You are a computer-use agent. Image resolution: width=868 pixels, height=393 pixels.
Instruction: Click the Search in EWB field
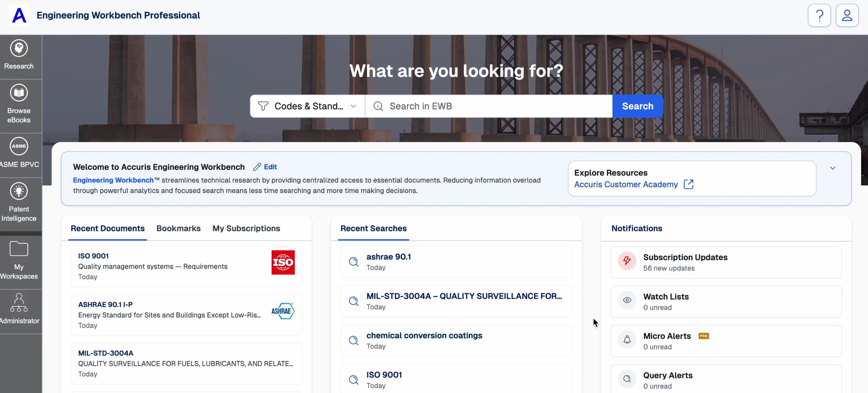[489, 106]
